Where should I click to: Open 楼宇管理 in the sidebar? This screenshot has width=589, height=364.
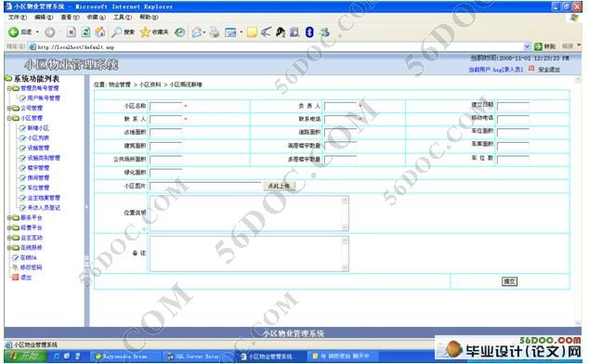coord(38,168)
